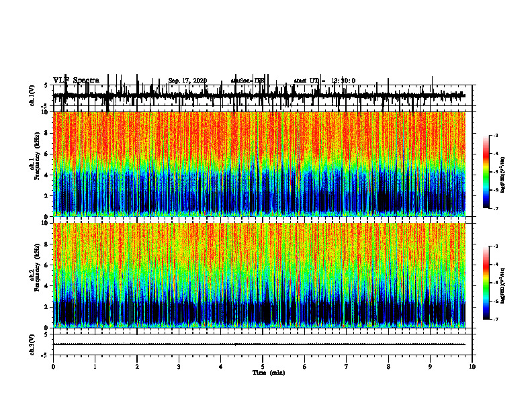The width and height of the screenshot is (532, 411).
Task: Click the "-7" label on ch.2 color bar
Action: (496, 319)
